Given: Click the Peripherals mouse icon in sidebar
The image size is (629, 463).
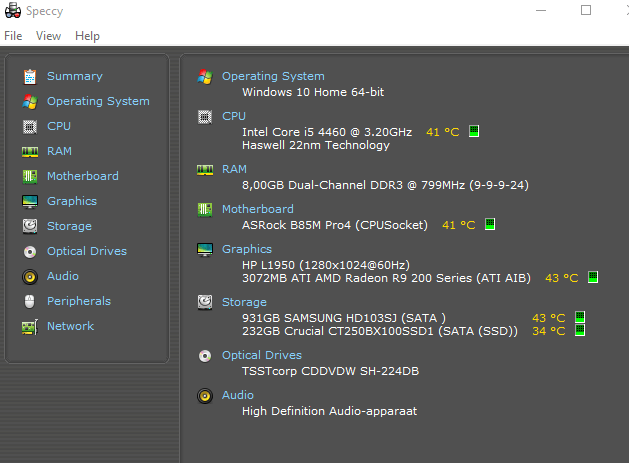Looking at the screenshot, I should [x=29, y=301].
